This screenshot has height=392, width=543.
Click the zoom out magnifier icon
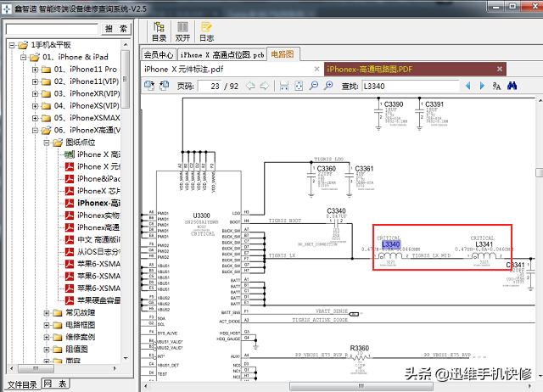point(313,86)
